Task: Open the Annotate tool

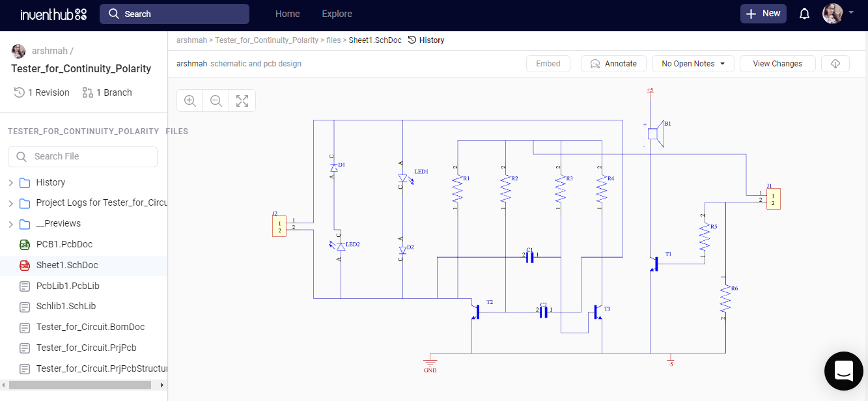Action: click(x=613, y=63)
